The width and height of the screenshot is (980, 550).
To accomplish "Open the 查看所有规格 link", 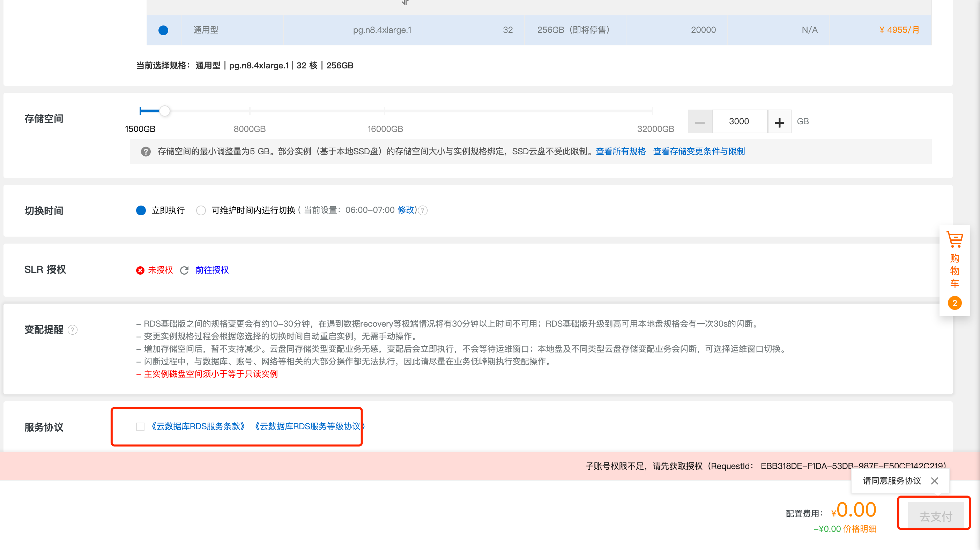I will [x=621, y=151].
